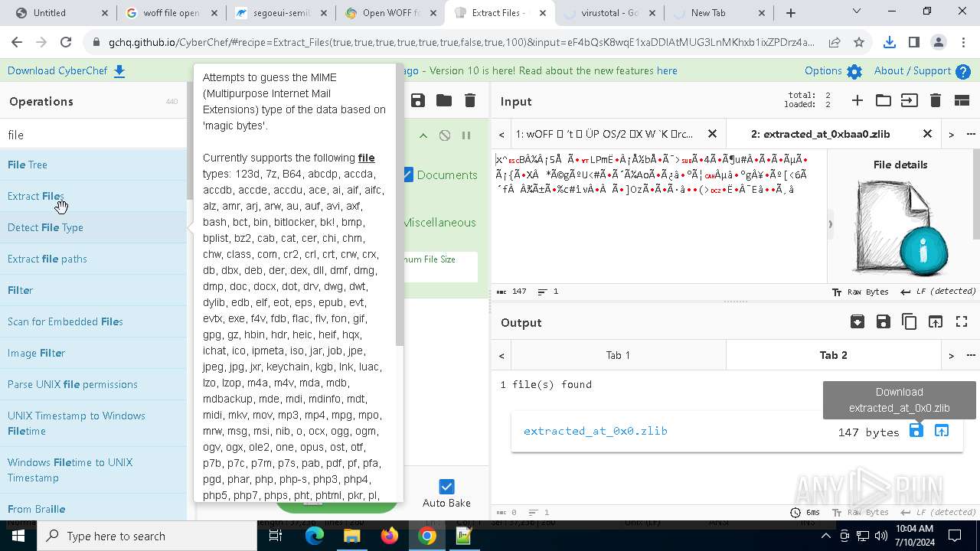Copy raw output to the clipboard

[910, 322]
